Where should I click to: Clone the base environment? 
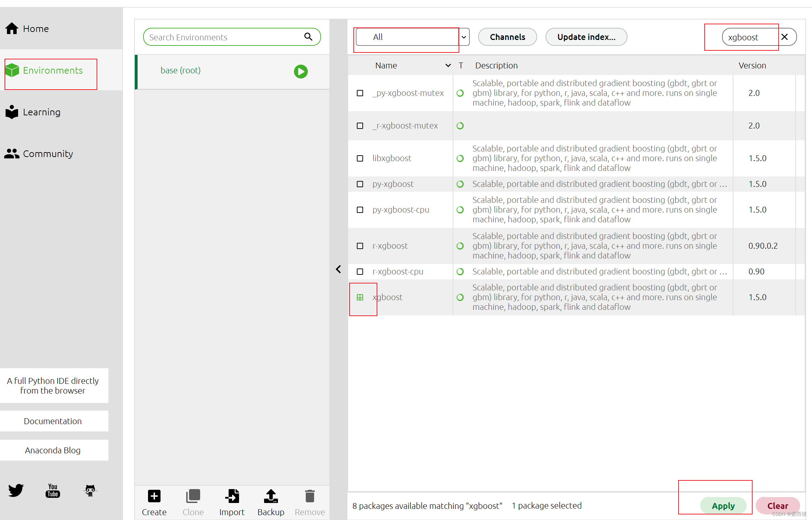point(193,502)
